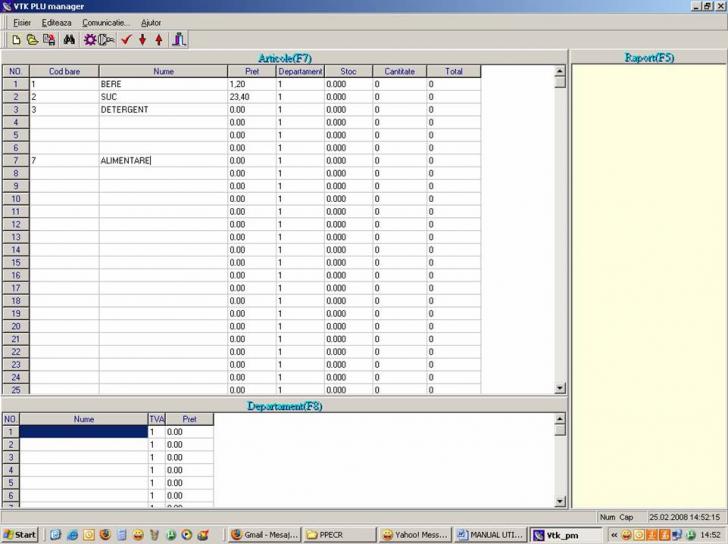Open the Comunicatie menu
The image size is (728, 544).
[x=106, y=22]
